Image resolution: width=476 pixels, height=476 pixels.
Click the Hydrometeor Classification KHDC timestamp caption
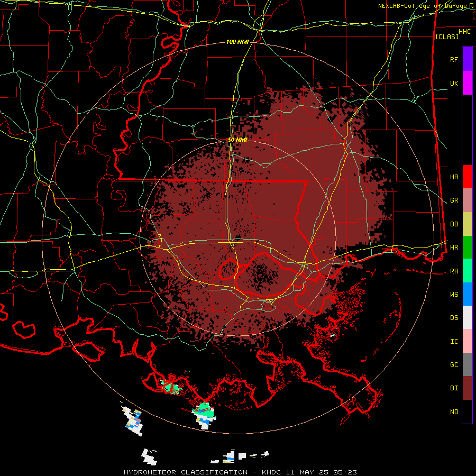[240, 472]
